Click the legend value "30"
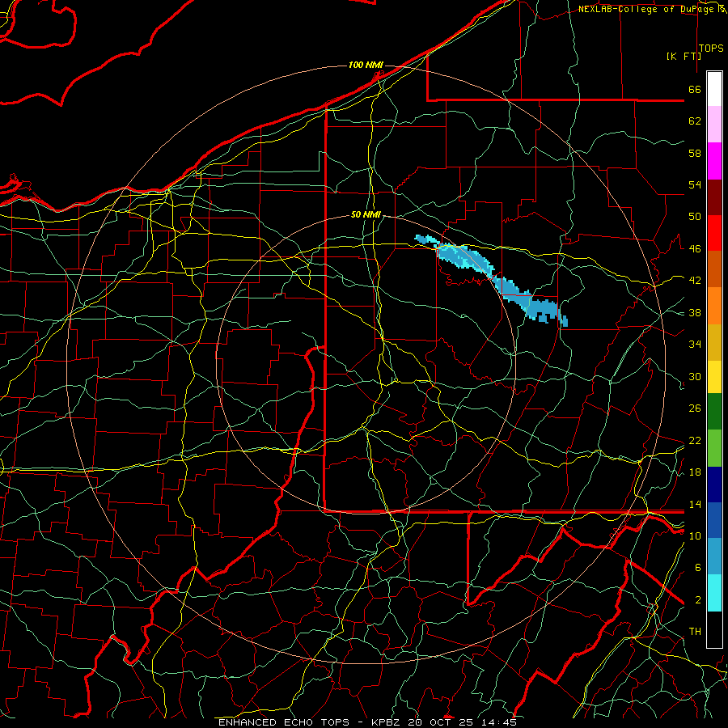The image size is (728, 728). click(x=695, y=376)
